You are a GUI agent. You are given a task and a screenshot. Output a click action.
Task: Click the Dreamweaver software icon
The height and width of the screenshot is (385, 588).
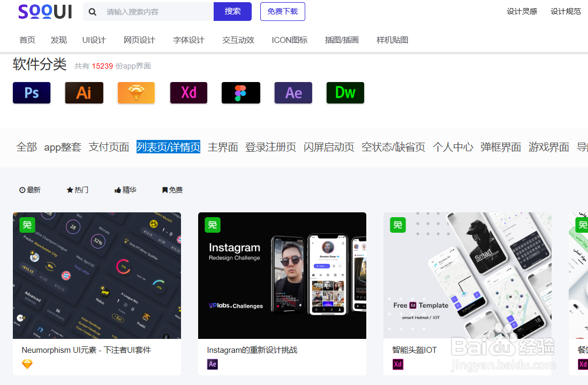tap(345, 92)
